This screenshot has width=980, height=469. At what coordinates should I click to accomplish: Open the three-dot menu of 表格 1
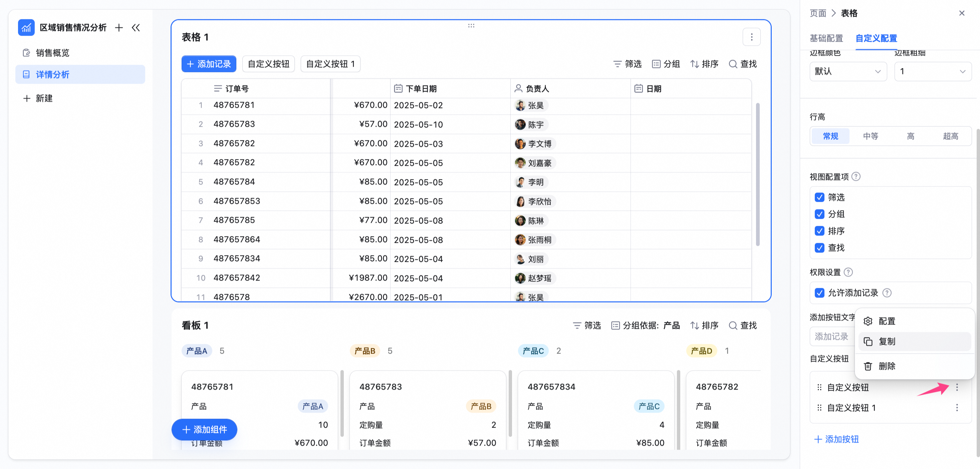[x=751, y=37]
